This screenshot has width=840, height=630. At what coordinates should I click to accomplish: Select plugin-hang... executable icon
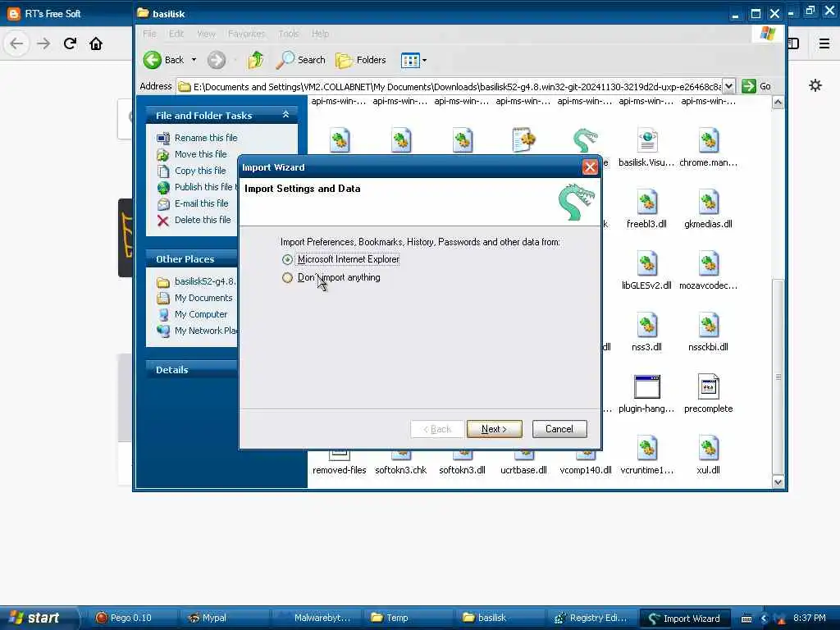pos(647,387)
